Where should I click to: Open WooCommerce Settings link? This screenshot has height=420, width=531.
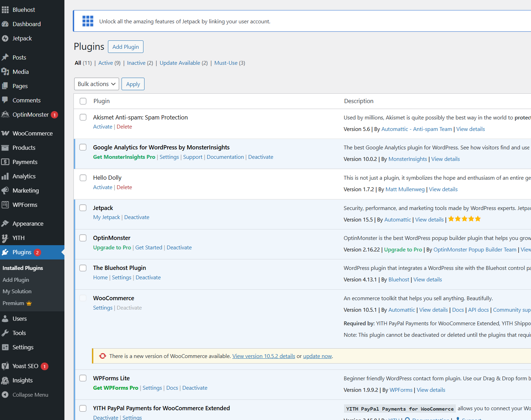[x=103, y=308]
